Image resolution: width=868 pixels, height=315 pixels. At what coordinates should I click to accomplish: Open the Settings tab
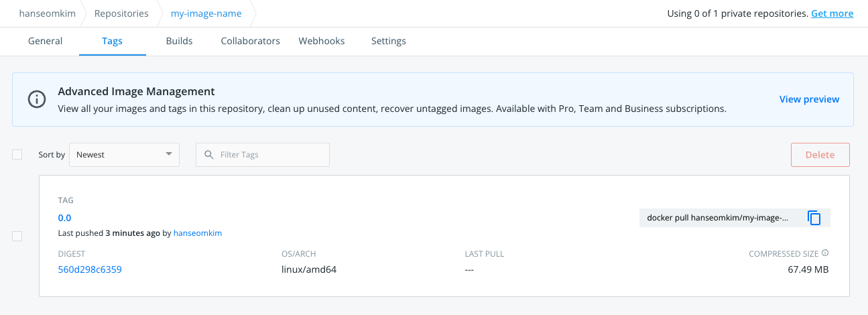click(x=389, y=41)
